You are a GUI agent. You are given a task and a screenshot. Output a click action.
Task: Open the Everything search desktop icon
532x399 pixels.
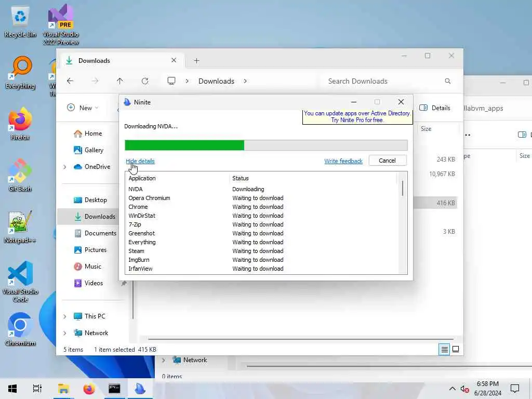coord(20,73)
